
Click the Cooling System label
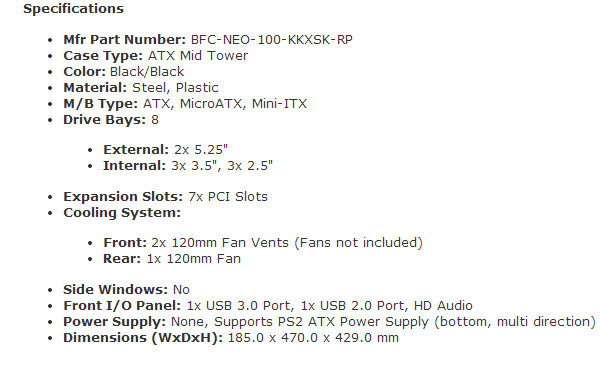[122, 213]
